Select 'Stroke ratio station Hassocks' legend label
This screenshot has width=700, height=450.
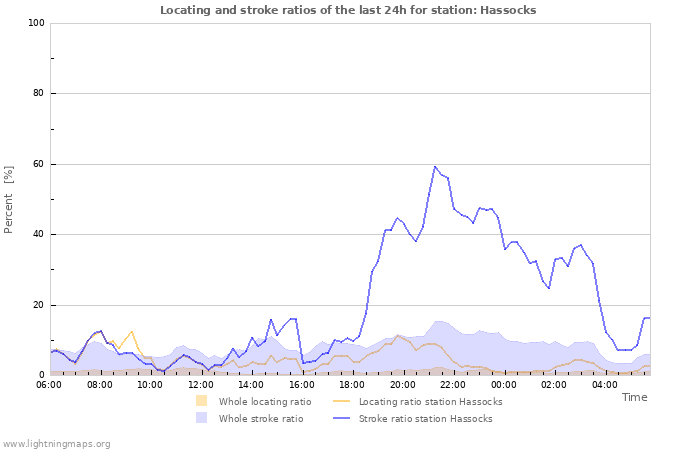pyautogui.click(x=425, y=418)
